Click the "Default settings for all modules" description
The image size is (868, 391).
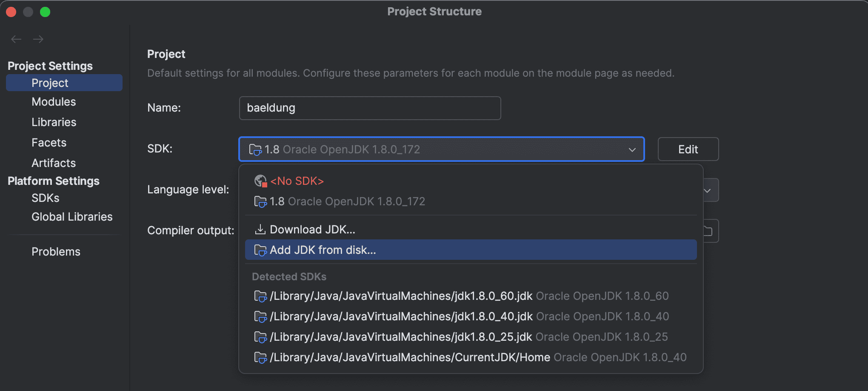coord(411,73)
